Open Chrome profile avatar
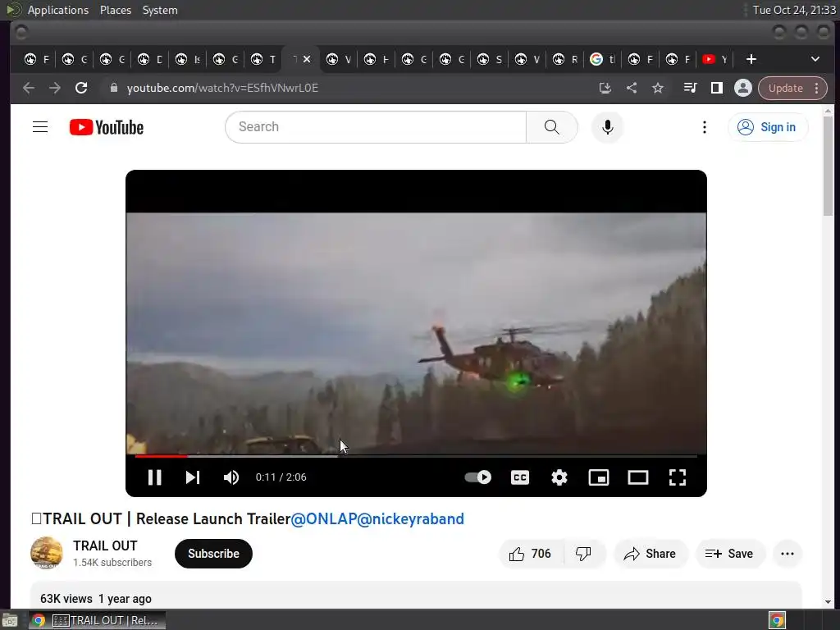This screenshot has height=630, width=840. tap(743, 88)
